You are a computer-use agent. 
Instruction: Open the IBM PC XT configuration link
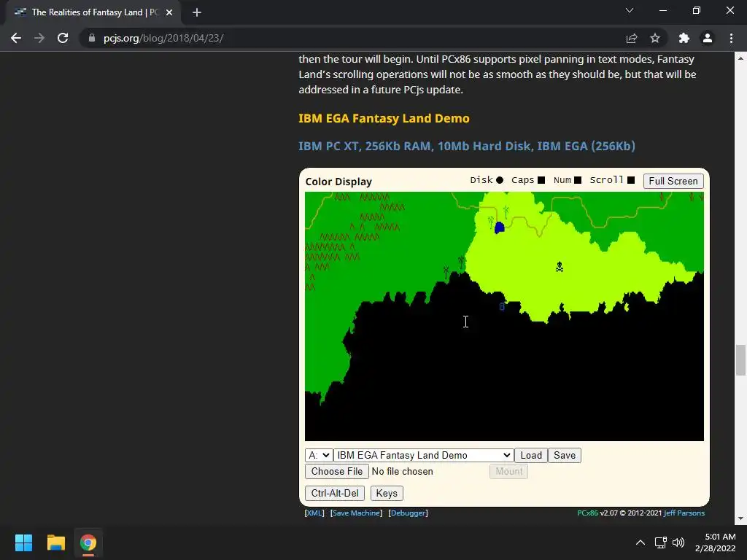[467, 146]
